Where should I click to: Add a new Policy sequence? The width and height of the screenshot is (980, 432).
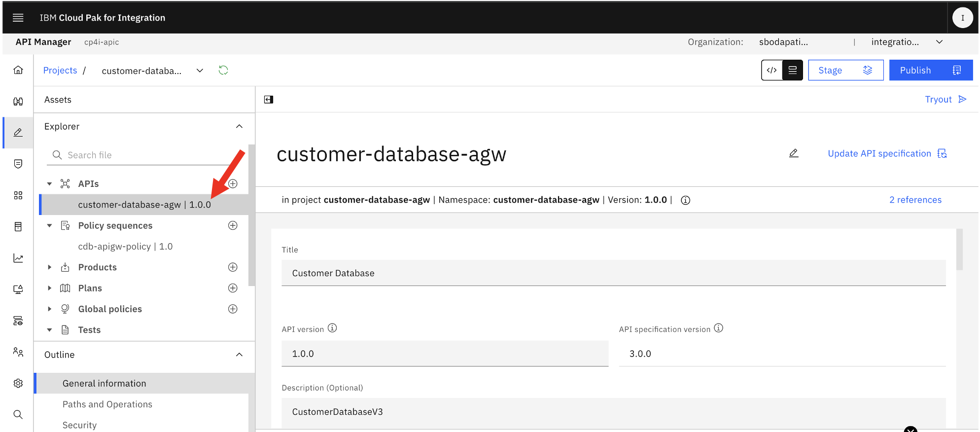233,225
